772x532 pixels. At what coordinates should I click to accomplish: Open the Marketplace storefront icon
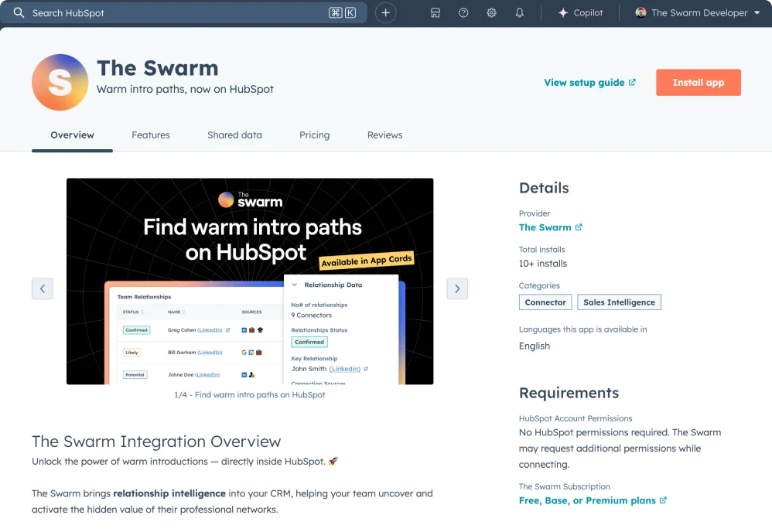tap(436, 13)
